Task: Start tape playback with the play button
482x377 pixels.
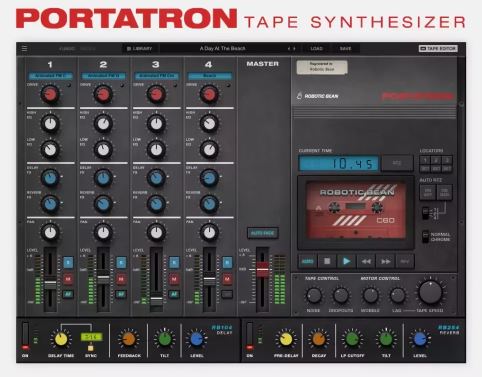Action: (346, 261)
